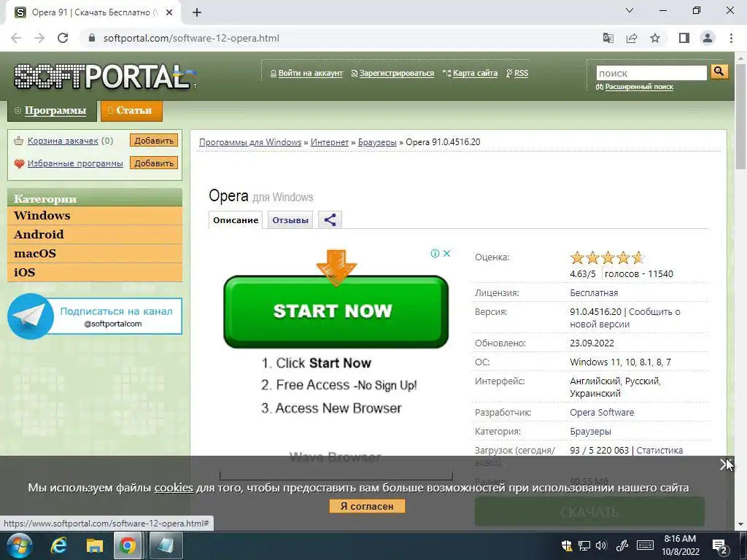Select the iOS category
Screen dimensions: 747x560
95,273
